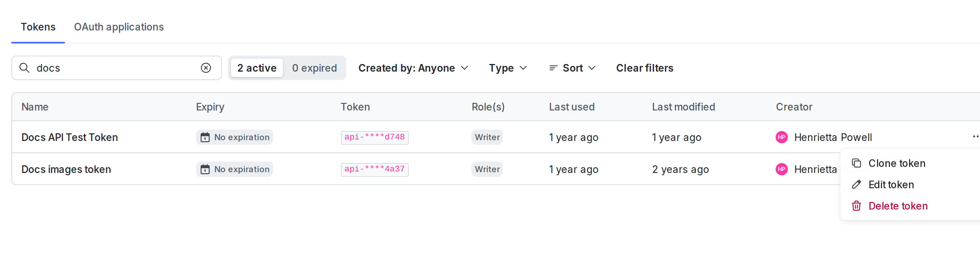Click the Role(s) column header

click(488, 107)
